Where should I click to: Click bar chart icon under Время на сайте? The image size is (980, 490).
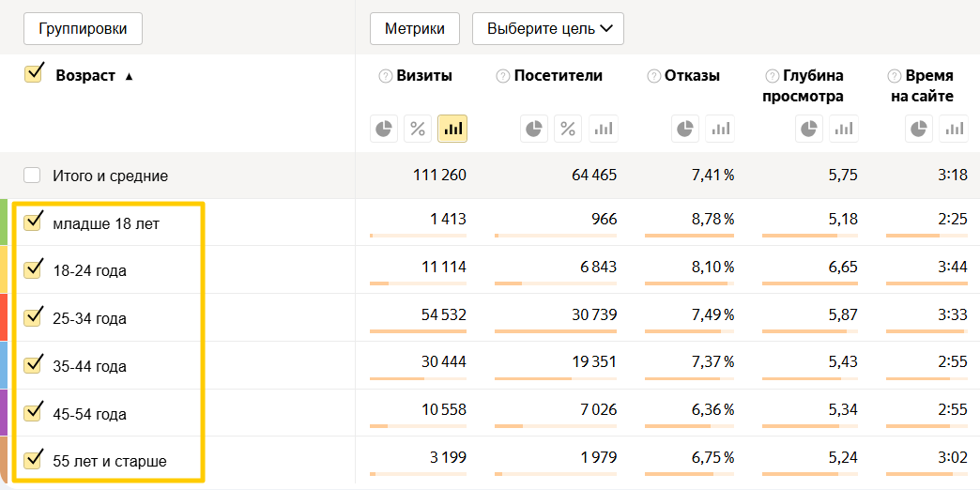[955, 129]
